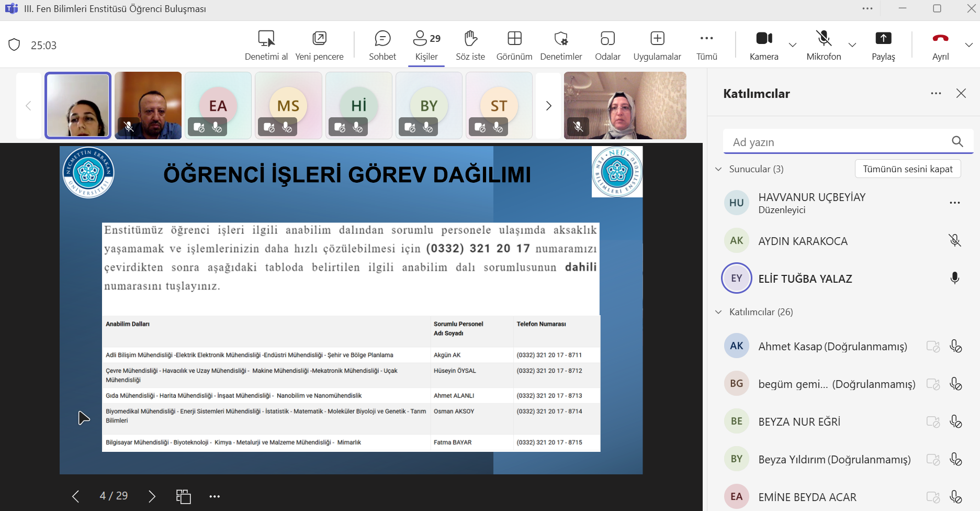Viewport: 980px width, 511px height.
Task: Open the Odalar breakout rooms
Action: pyautogui.click(x=607, y=45)
